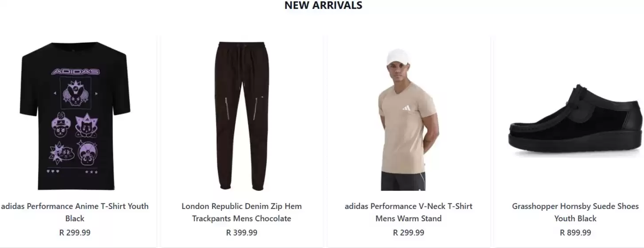Open the 'Grasshopper Hornsby Suede Shoes Youth Black' link
The image size is (644, 248).
click(x=575, y=212)
